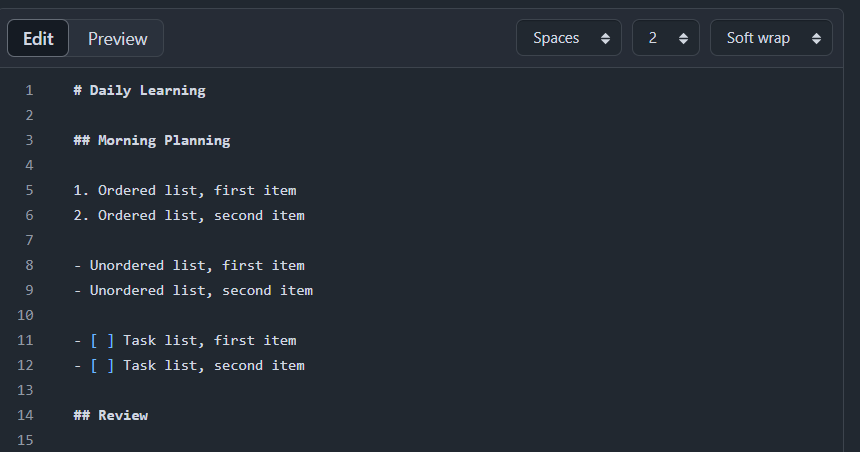Click 'Unordered list, first item' text
The image size is (860, 452).
197,265
